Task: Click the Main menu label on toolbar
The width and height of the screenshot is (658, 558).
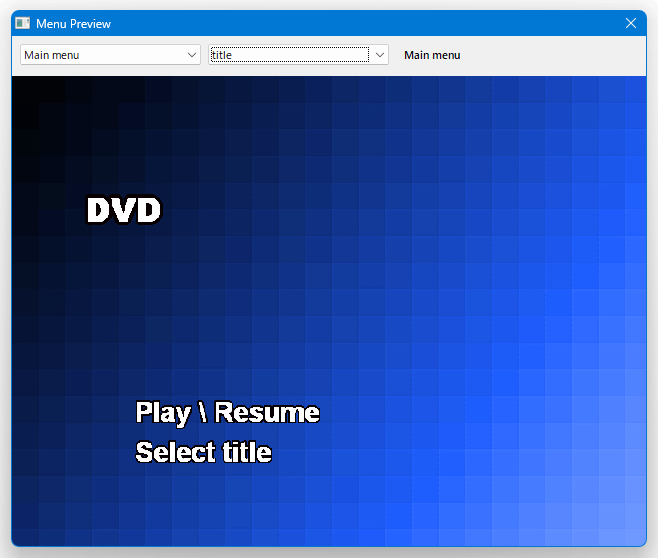Action: 432,55
